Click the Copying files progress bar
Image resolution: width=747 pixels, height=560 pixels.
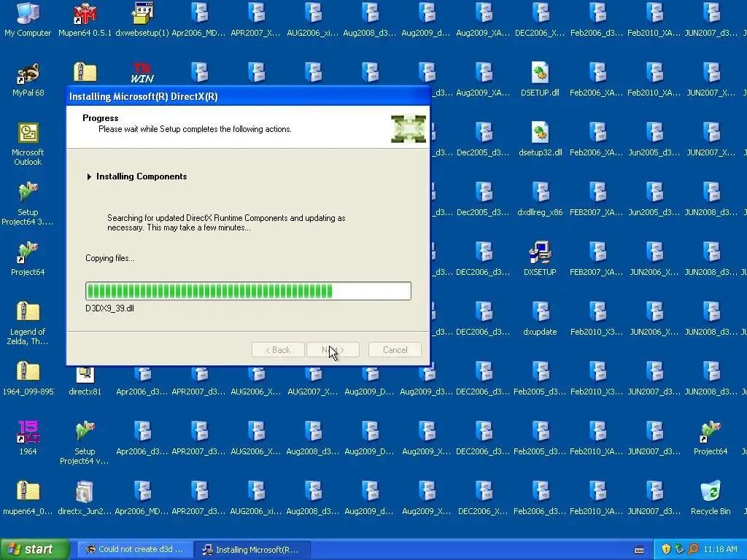click(248, 291)
